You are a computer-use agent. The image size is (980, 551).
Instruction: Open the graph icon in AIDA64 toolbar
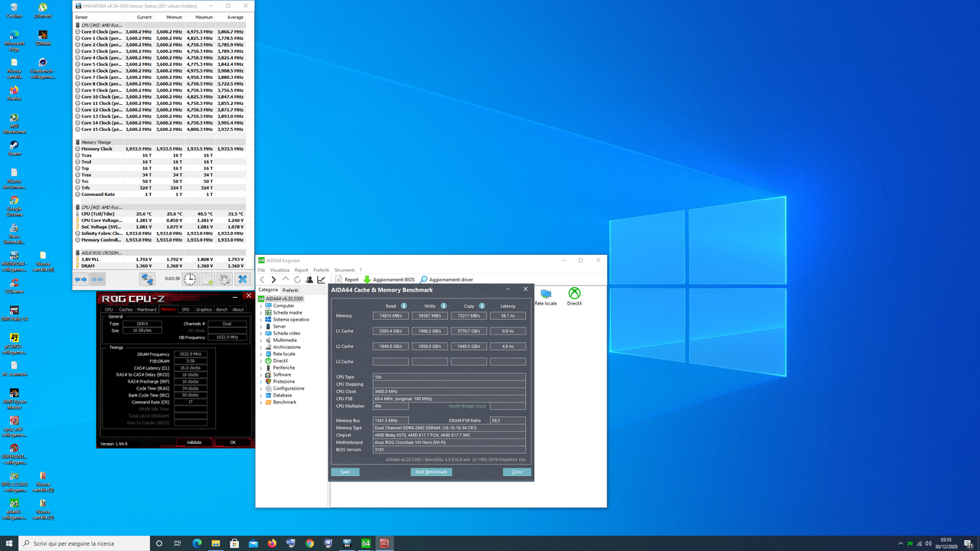tap(320, 279)
